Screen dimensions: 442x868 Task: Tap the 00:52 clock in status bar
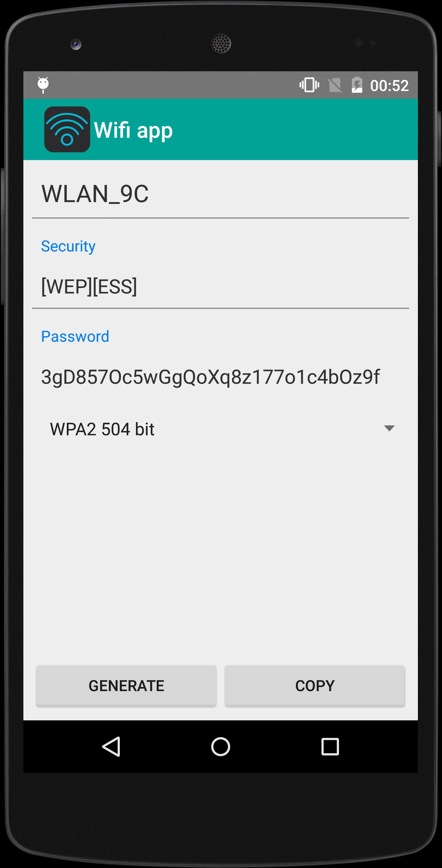389,86
